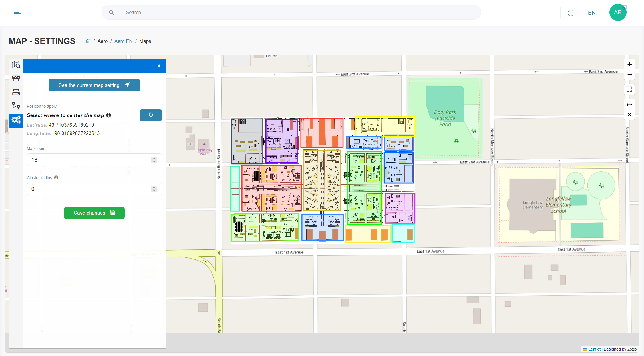The image size is (644, 356).
Task: Click the Map zoom stepper arrows
Action: point(154,160)
